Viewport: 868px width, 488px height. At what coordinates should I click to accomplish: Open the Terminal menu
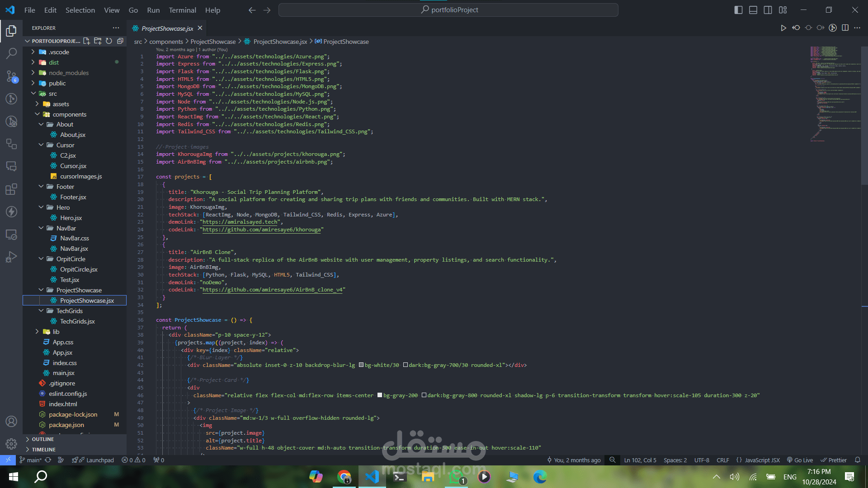(182, 10)
